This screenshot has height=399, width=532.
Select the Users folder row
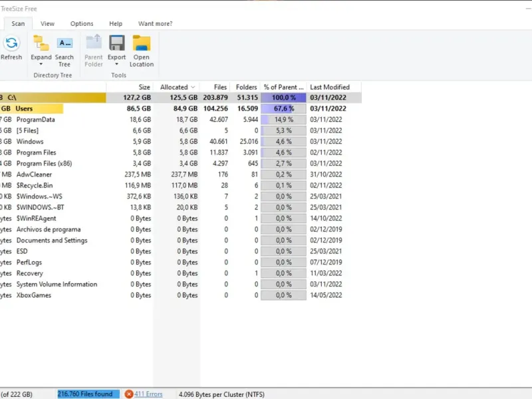[180, 108]
